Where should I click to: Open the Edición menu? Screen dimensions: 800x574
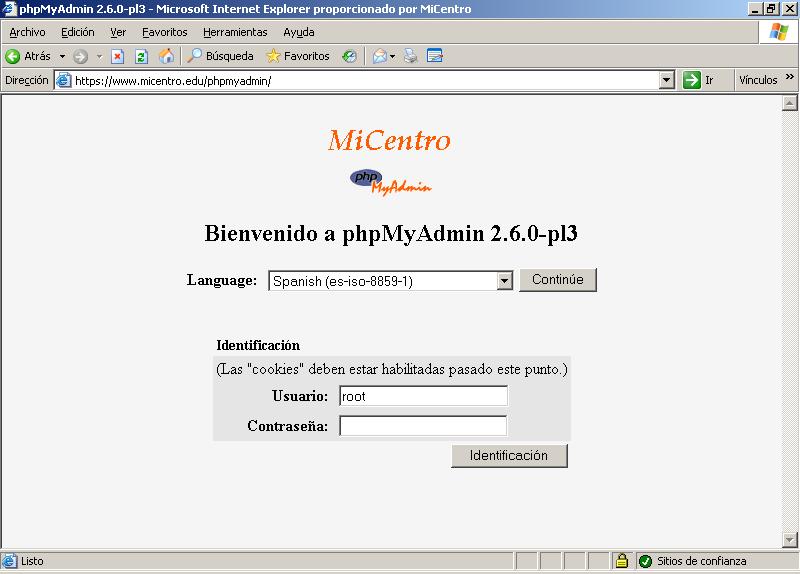pos(78,32)
